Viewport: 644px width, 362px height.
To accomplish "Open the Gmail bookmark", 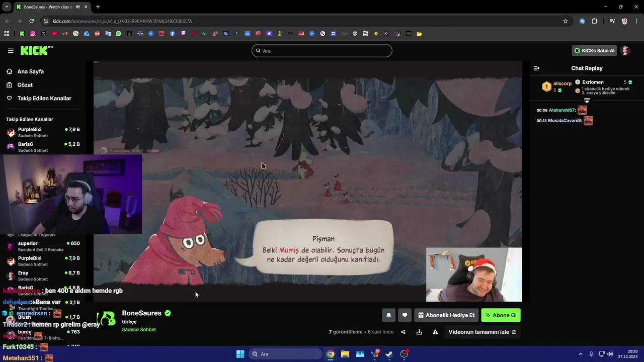I will click(x=65, y=34).
